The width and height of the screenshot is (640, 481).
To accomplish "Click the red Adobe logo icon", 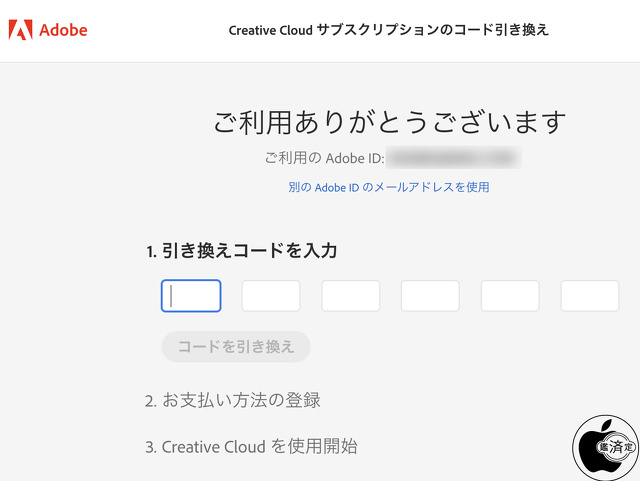I will (20, 30).
